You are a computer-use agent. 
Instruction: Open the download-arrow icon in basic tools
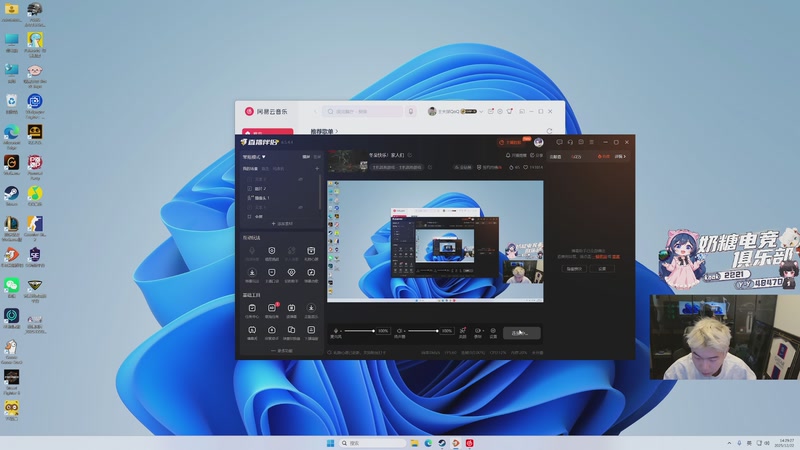(311, 310)
